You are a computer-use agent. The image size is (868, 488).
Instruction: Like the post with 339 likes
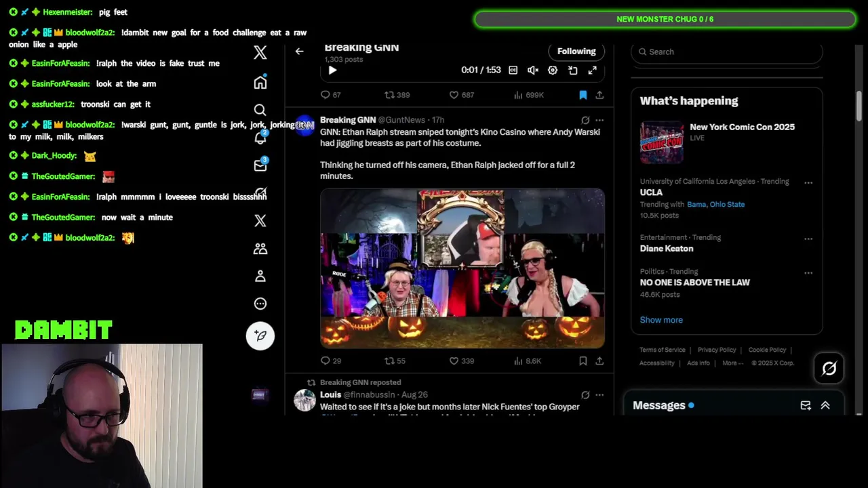pyautogui.click(x=461, y=361)
